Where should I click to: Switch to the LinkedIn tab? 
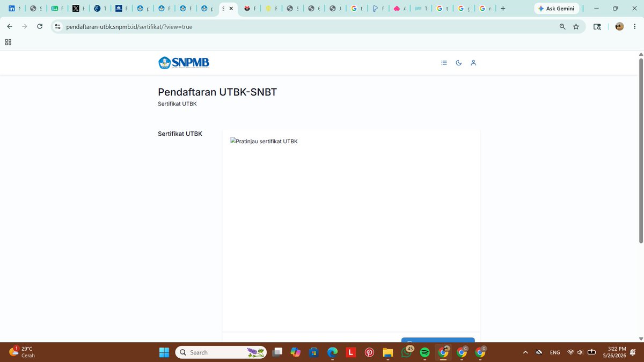(x=14, y=9)
